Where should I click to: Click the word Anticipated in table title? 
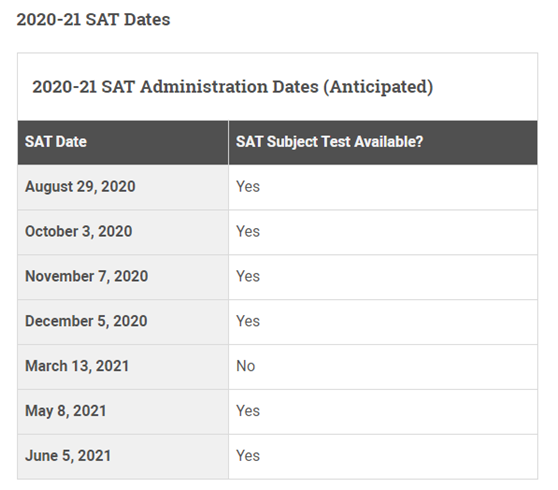tap(378, 87)
